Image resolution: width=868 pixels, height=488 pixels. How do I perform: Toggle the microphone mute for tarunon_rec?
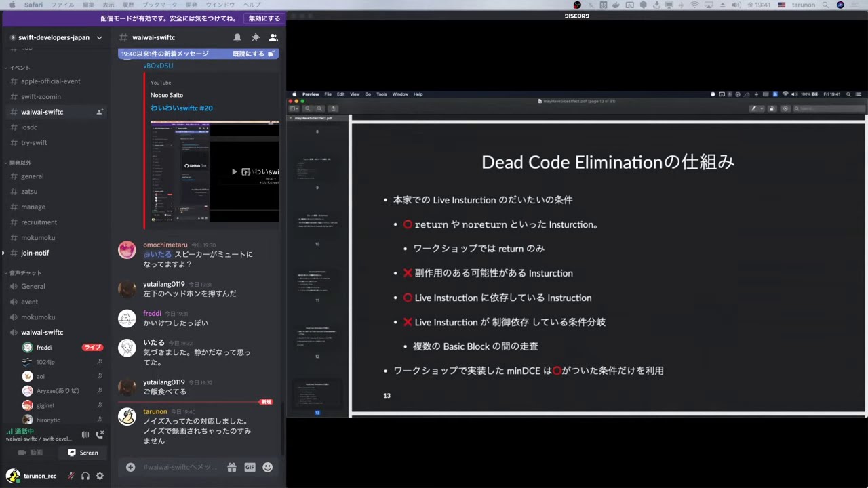point(71,476)
